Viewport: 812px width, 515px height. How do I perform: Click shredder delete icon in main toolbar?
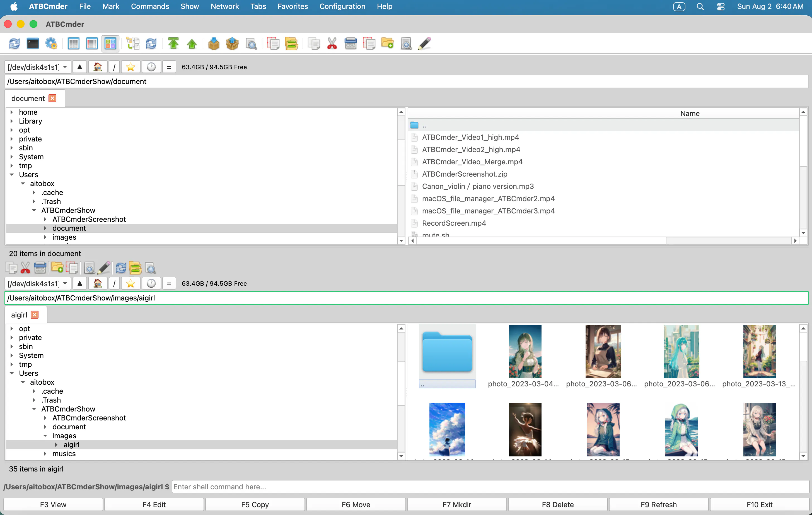pos(351,44)
